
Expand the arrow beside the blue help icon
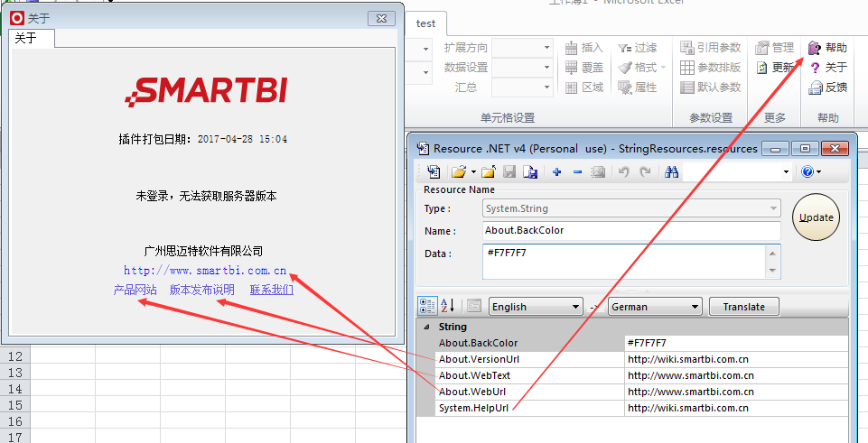818,172
